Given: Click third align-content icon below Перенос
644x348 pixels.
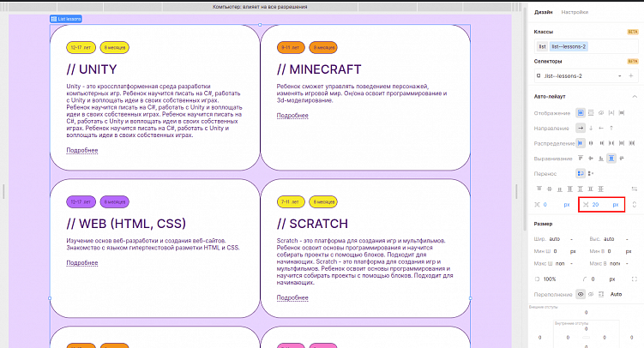Looking at the screenshot, I should click(560, 189).
